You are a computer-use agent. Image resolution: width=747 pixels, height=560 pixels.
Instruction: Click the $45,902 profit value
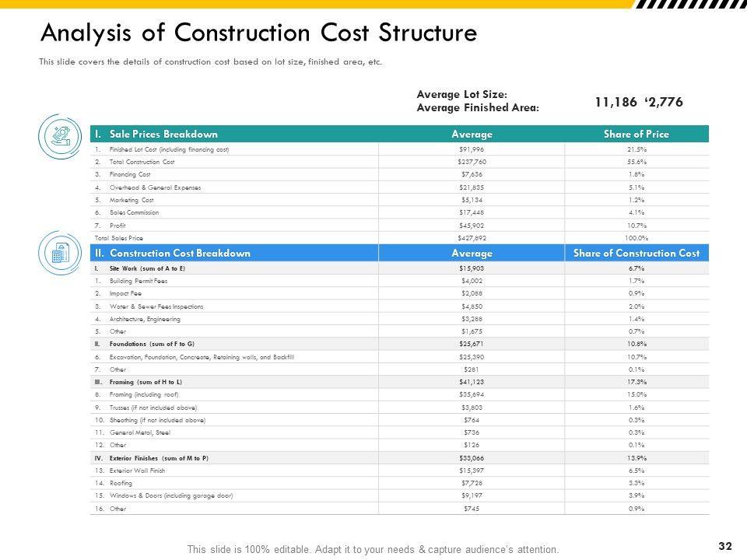(x=472, y=225)
